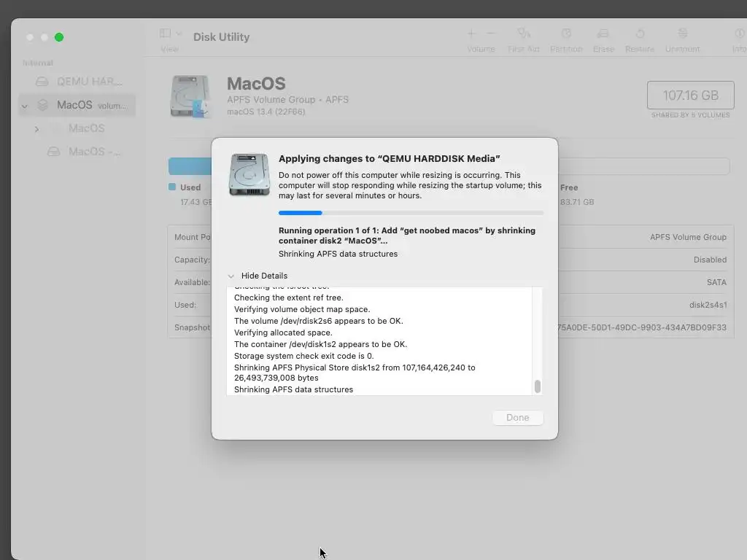Viewport: 747px width, 560px height.
Task: Click the Erase toolbar icon
Action: click(x=603, y=33)
